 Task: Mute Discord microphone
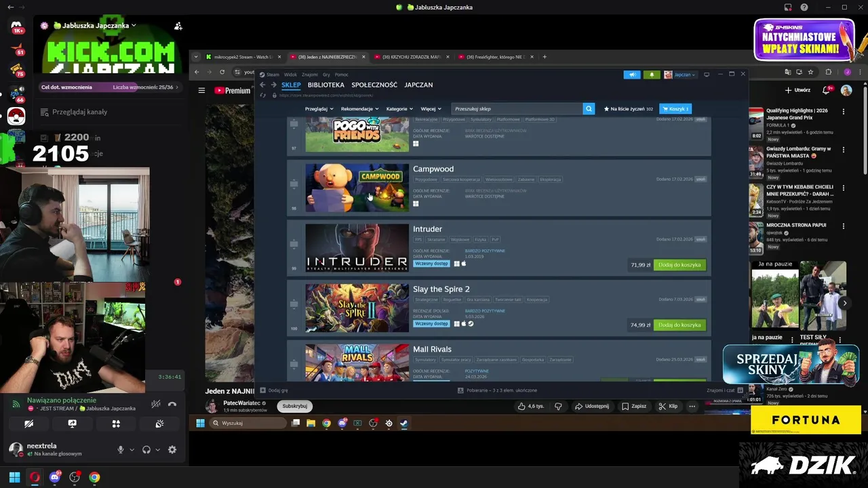click(x=121, y=449)
